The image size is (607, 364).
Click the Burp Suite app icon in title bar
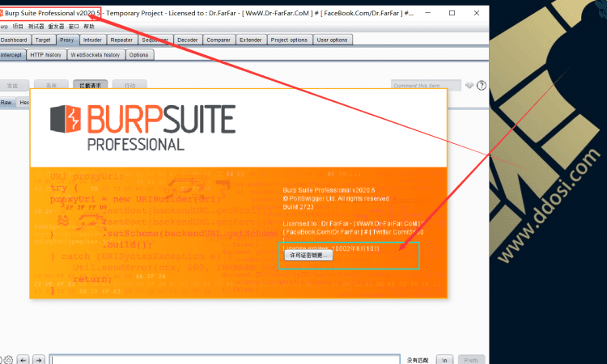(1, 13)
